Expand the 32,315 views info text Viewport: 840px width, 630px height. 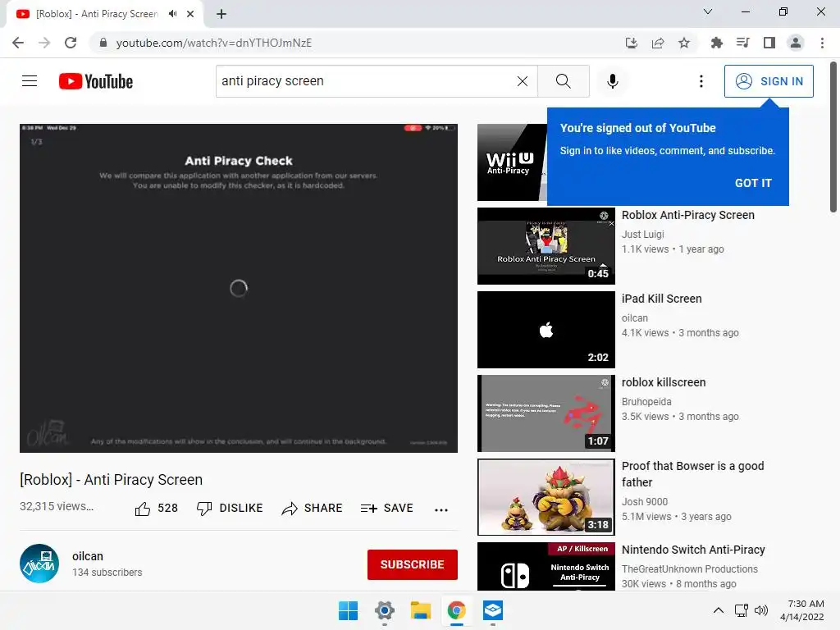click(x=57, y=506)
